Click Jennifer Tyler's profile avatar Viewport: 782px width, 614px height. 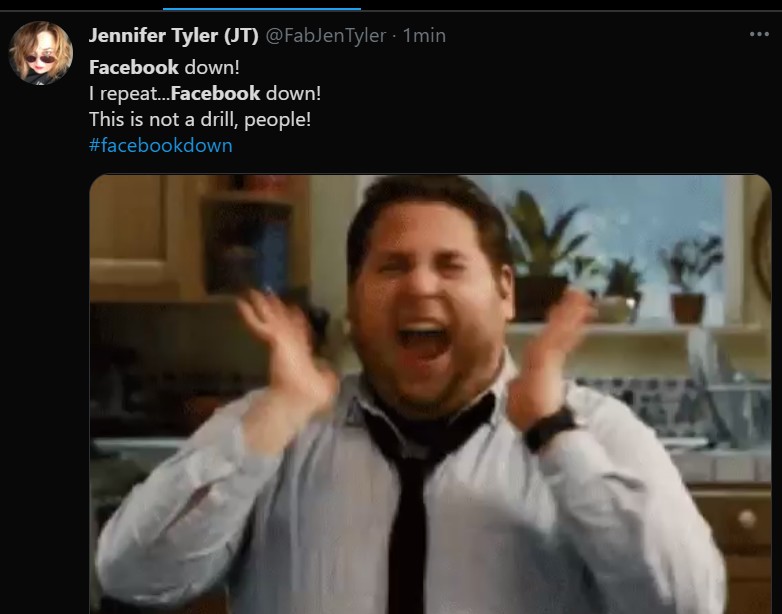[x=41, y=52]
